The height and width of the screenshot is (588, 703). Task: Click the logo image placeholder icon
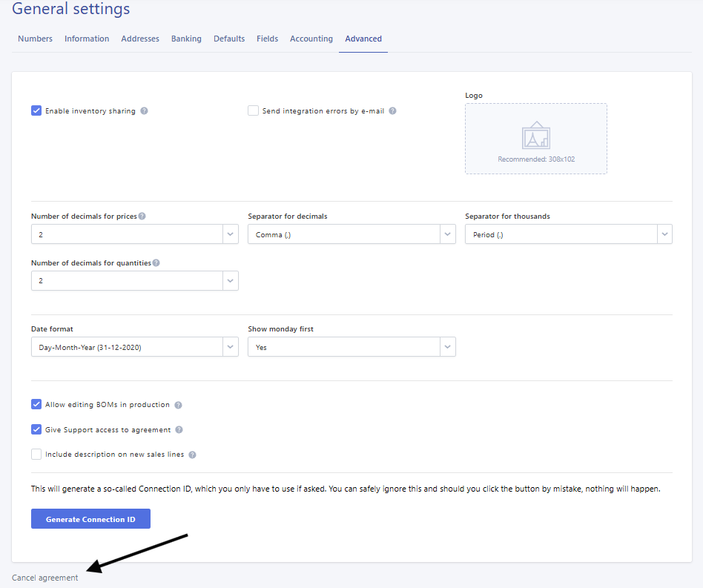tap(535, 136)
